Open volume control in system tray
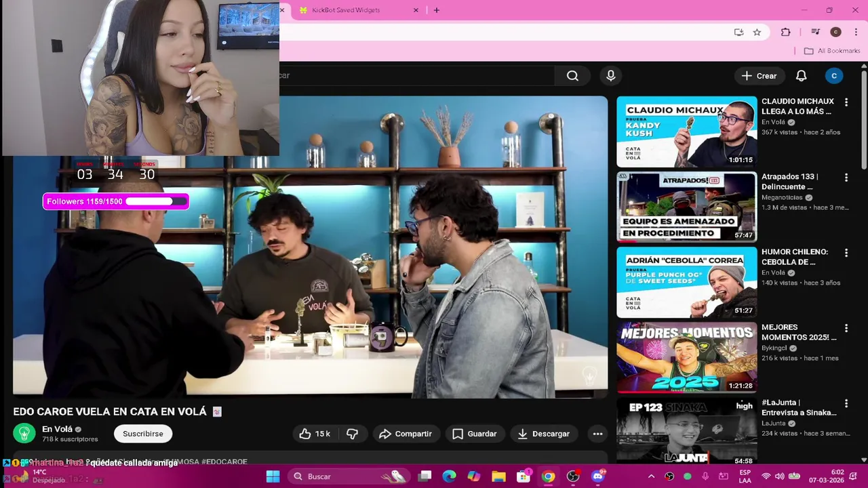 (779, 476)
